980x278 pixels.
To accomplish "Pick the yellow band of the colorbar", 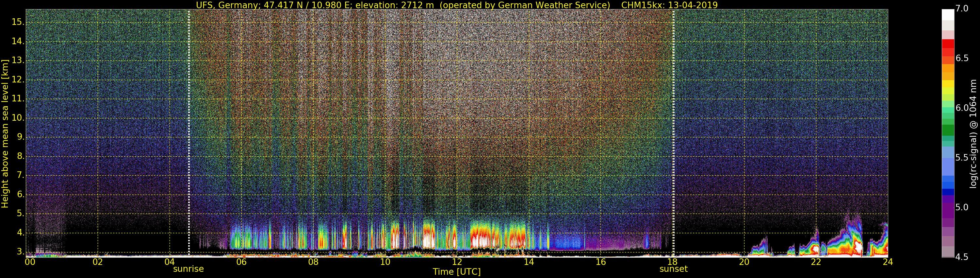I will click(x=948, y=84).
